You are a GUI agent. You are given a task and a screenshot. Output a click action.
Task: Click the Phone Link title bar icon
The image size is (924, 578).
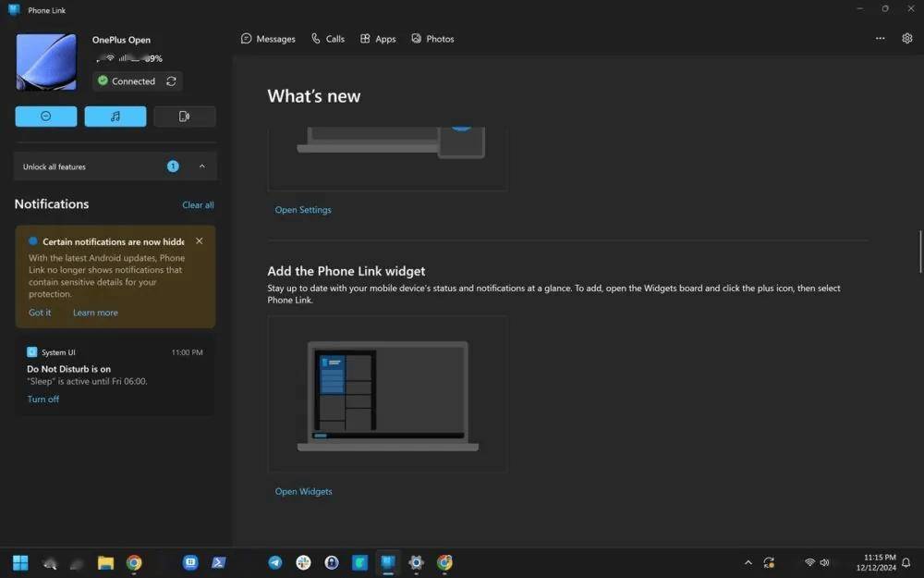[14, 9]
